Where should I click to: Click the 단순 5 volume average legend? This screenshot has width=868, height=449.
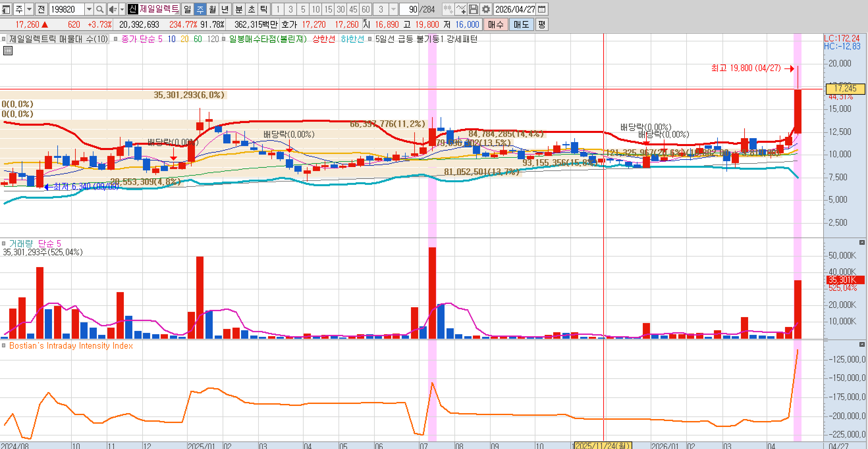click(x=49, y=243)
